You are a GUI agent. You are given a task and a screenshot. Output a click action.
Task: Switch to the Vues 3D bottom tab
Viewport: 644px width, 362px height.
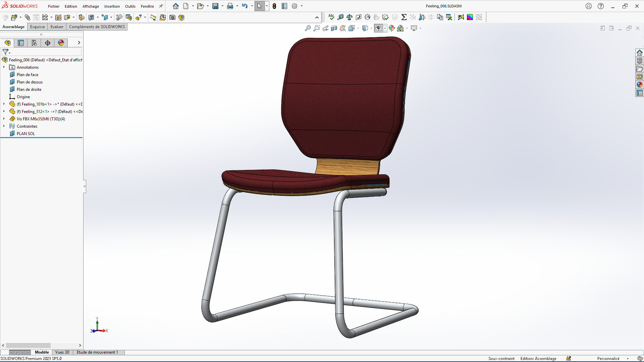click(x=62, y=352)
